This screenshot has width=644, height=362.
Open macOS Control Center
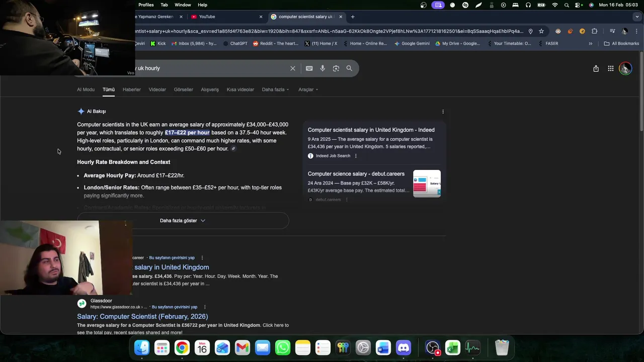(579, 5)
